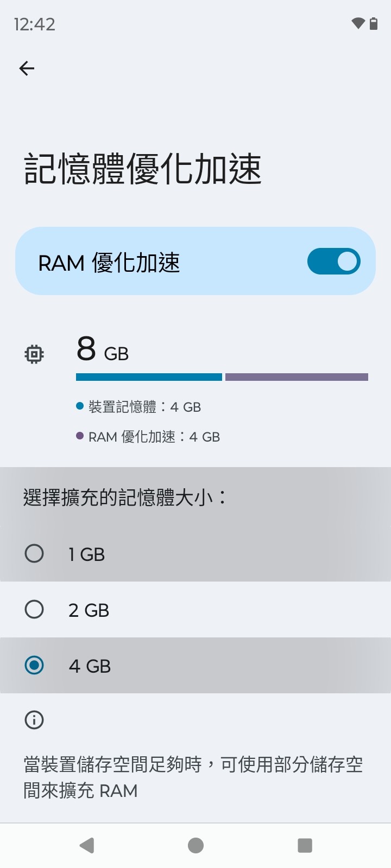Screen dimensions: 391x868
Task: Select the 4 GB radio button
Action: click(x=34, y=666)
